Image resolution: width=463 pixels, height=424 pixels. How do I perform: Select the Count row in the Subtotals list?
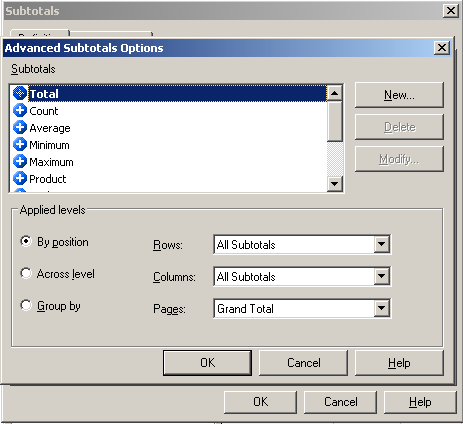(169, 111)
